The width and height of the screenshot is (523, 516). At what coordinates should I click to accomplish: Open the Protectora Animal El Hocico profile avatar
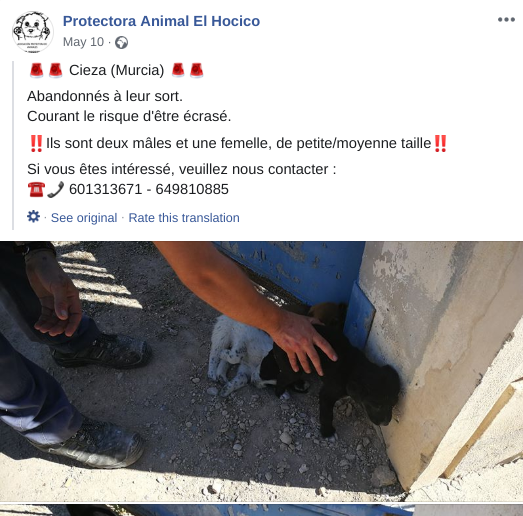tap(32, 32)
